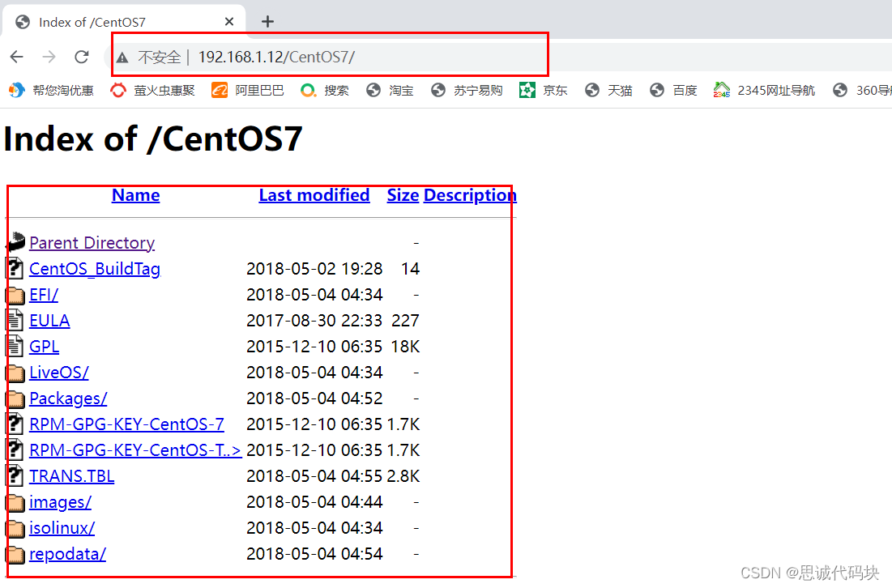This screenshot has height=588, width=892.
Task: Click the folder icon beside isolinux/
Action: [x=16, y=528]
